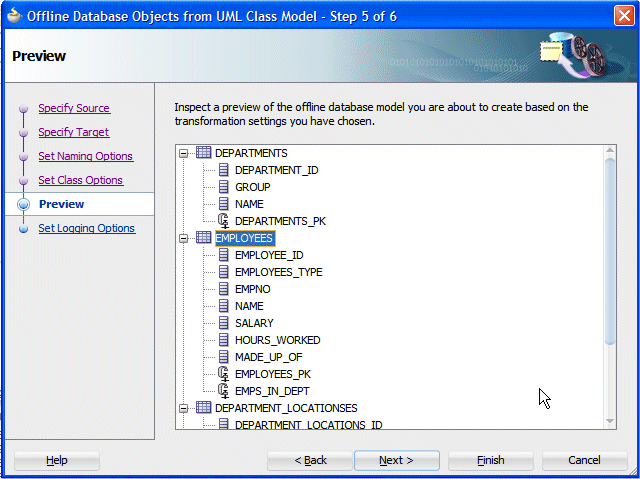Click the DEPARTMENTS table icon
Image resolution: width=640 pixels, height=479 pixels.
(x=203, y=153)
